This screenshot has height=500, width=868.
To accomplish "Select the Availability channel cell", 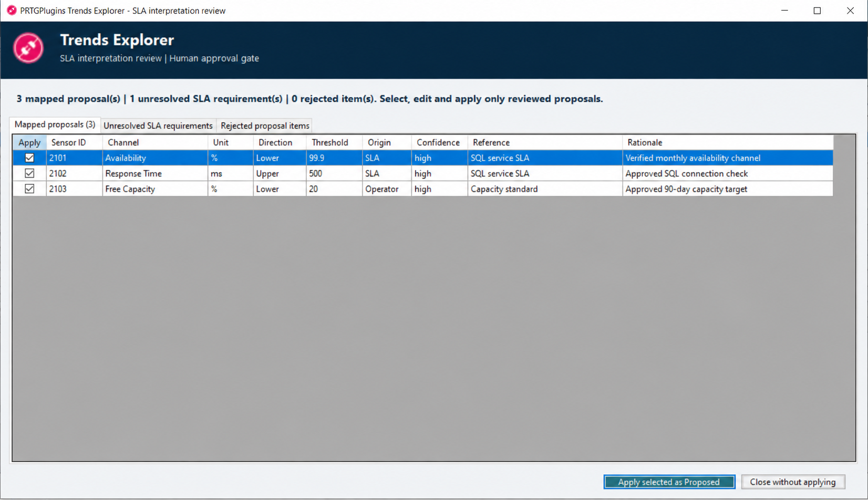I will 155,158.
